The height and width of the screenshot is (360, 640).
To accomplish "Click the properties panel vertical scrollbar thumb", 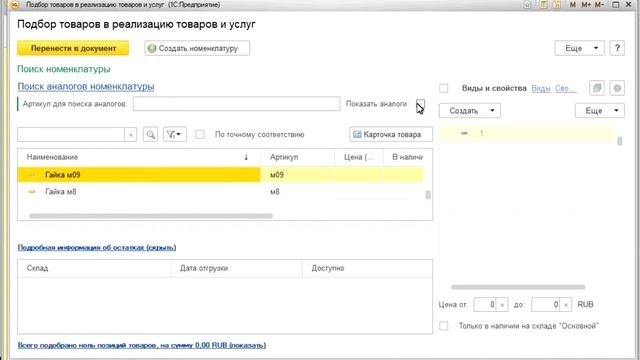I will click(620, 141).
